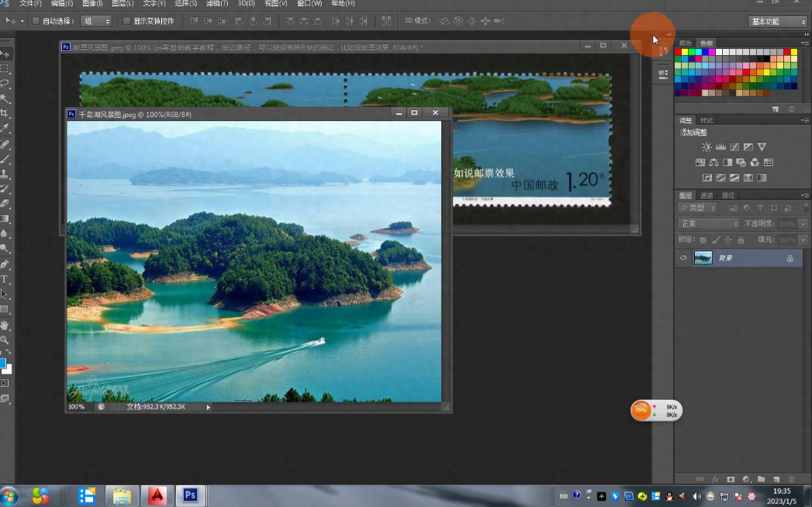Toggle lock transparent pixels

tap(703, 240)
